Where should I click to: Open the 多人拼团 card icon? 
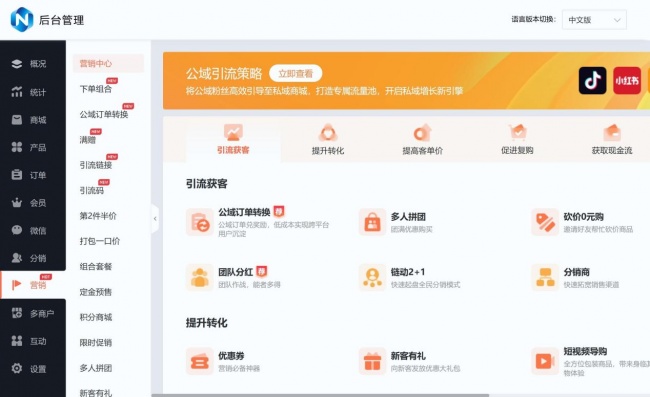tap(372, 222)
